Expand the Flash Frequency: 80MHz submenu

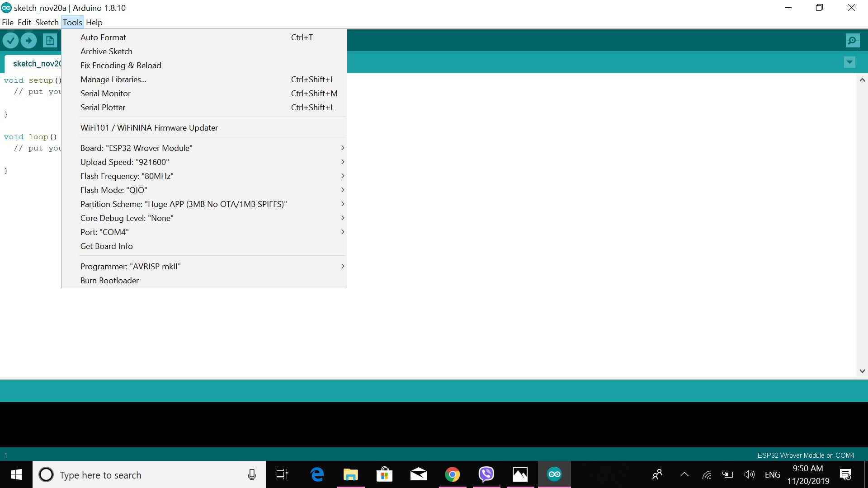coord(204,176)
